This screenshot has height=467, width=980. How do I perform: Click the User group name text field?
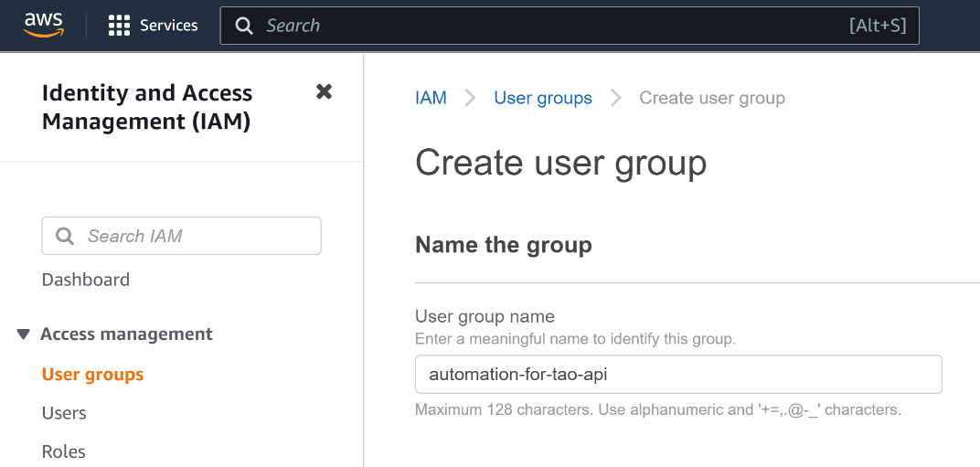(677, 375)
